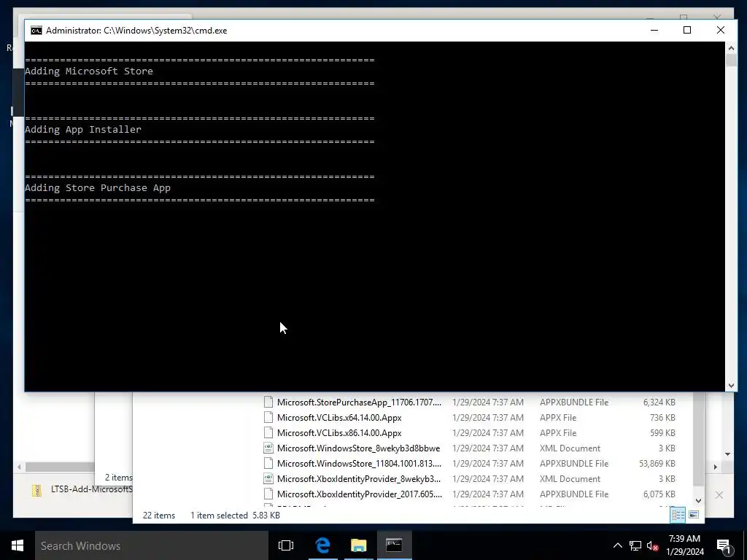Select Microsoft.StorePurchaseApp_11706 file
This screenshot has width=747, height=560.
[x=359, y=402]
